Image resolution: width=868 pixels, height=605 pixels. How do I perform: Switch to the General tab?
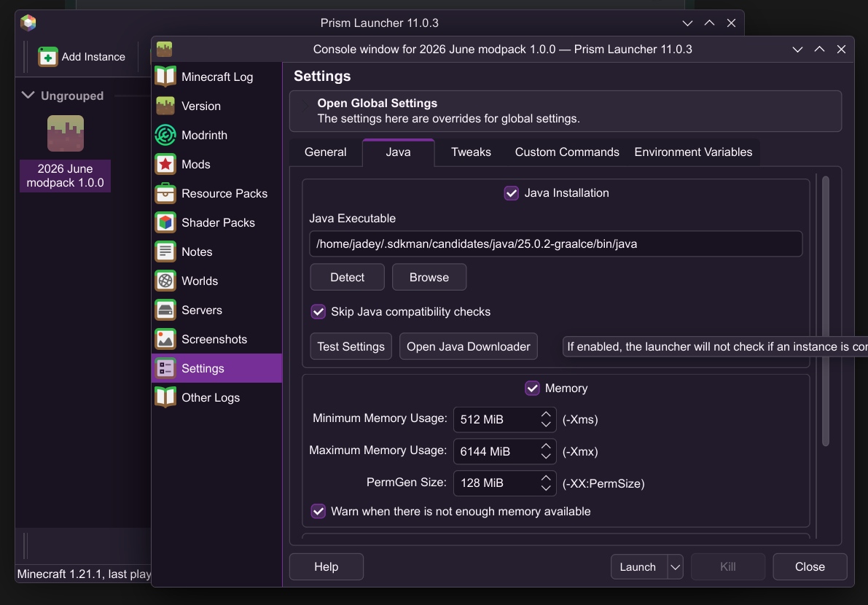pyautogui.click(x=326, y=152)
